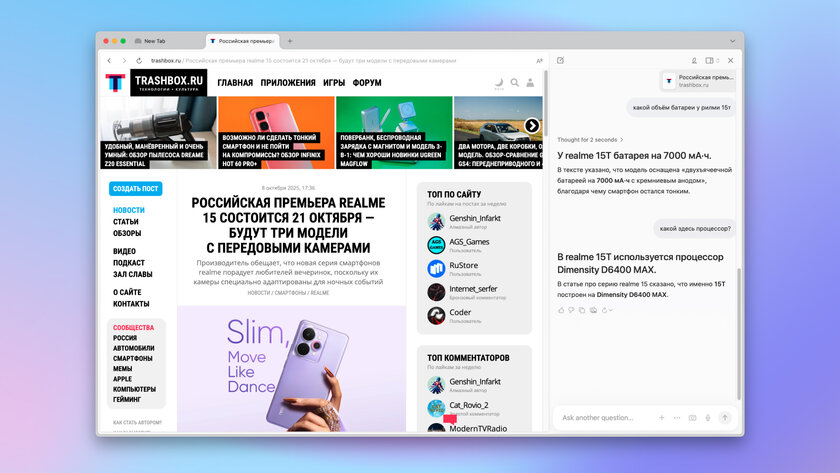Open the user profile icon in site header
The image size is (840, 473).
click(530, 82)
